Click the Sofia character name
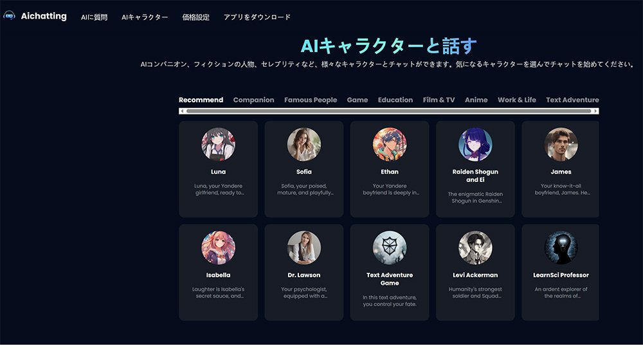The height and width of the screenshot is (364, 643). (x=304, y=172)
